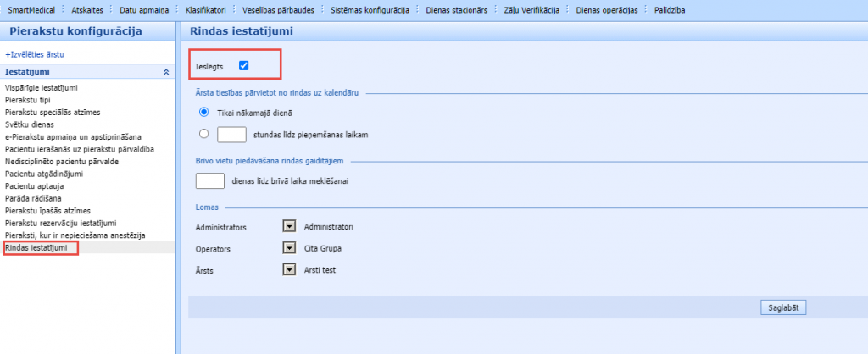This screenshot has height=354, width=868.
Task: Open Pacientu atgādinājumi settings
Action: [43, 174]
